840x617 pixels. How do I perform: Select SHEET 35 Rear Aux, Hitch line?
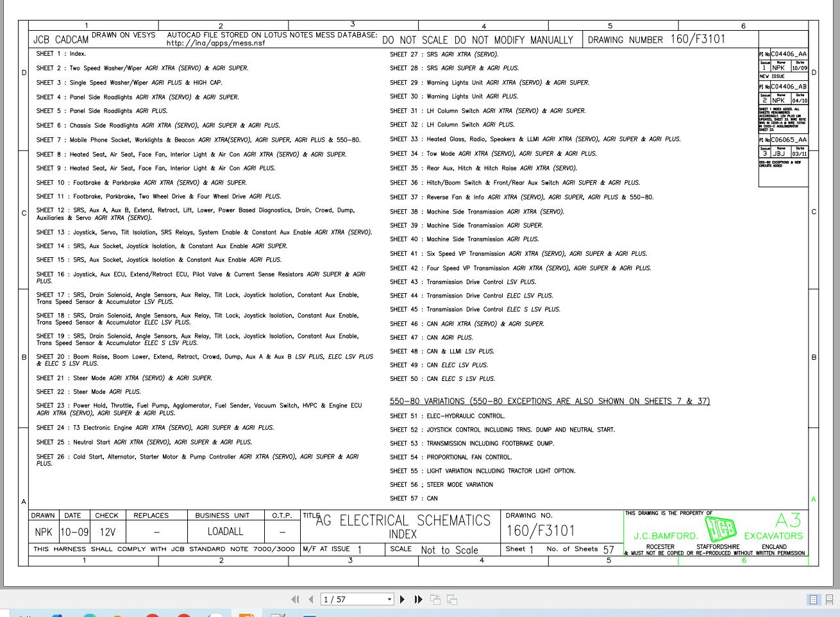click(x=483, y=169)
